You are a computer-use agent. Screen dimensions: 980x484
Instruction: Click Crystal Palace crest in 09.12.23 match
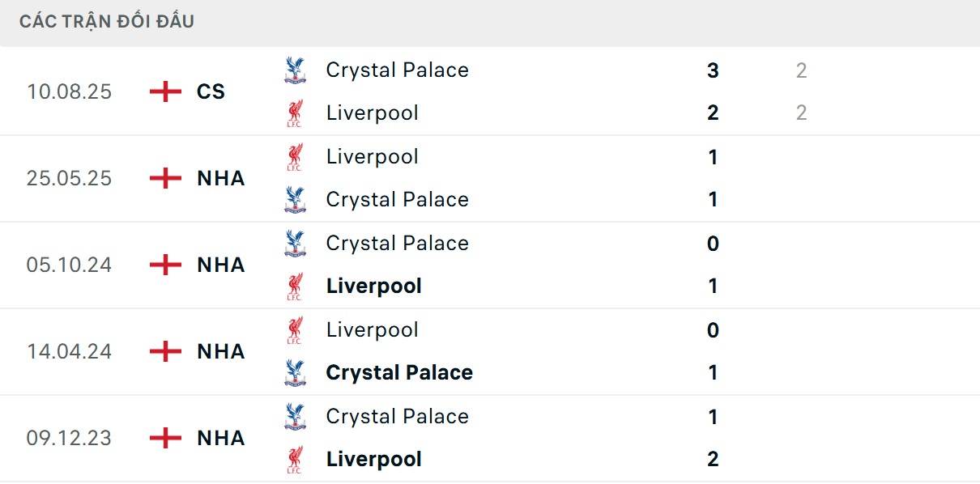click(x=295, y=417)
